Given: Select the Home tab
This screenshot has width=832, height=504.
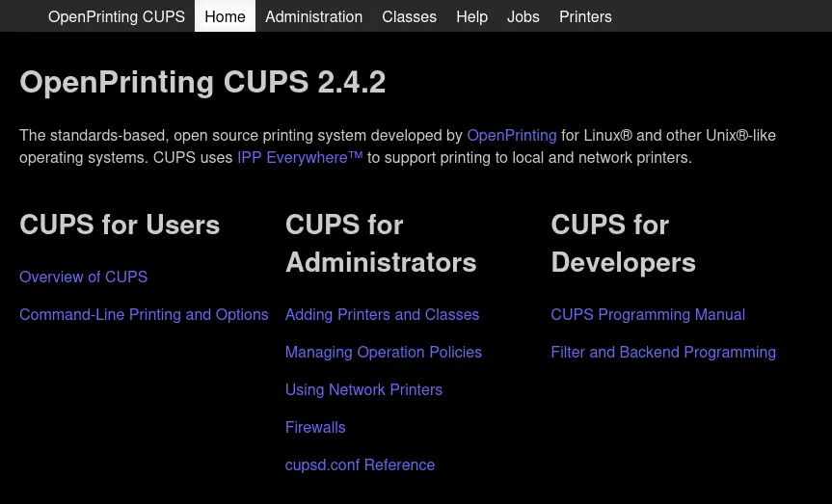Looking at the screenshot, I should (225, 16).
